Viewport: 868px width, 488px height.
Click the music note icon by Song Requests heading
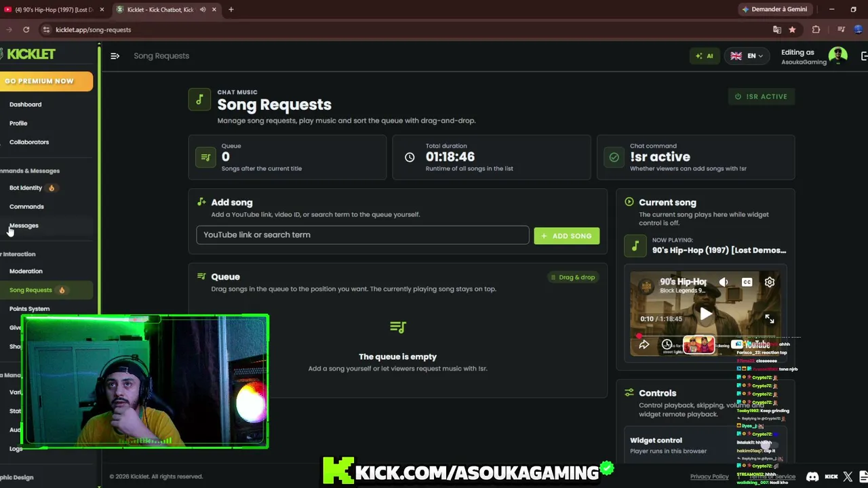(199, 100)
